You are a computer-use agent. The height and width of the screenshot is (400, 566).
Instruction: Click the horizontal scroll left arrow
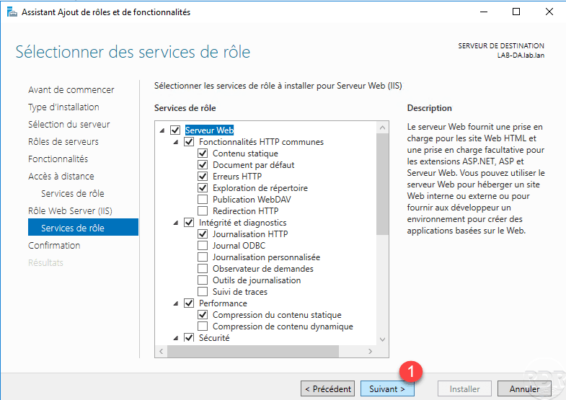(x=161, y=351)
